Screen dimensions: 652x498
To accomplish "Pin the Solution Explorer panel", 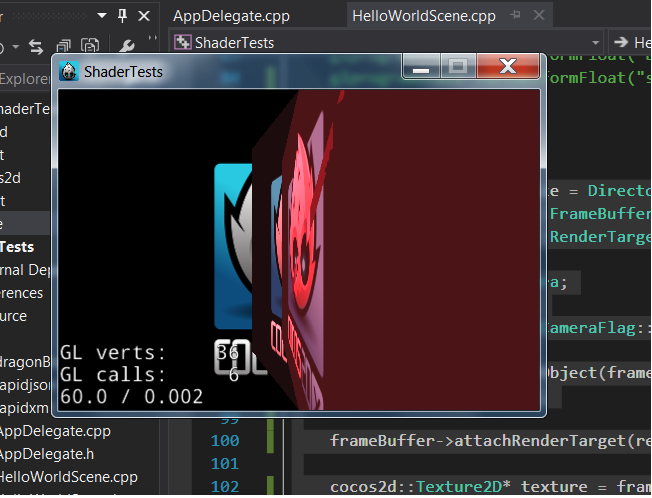I will pyautogui.click(x=122, y=16).
